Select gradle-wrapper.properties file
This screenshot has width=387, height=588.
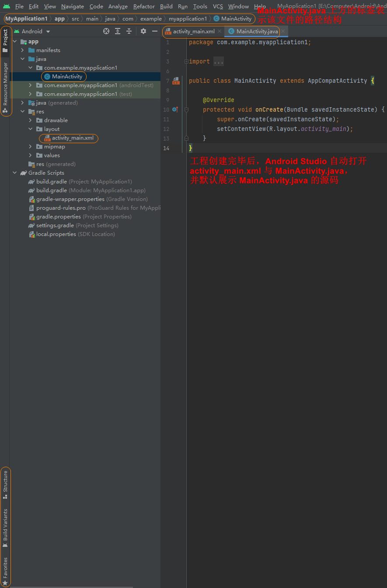pyautogui.click(x=88, y=199)
